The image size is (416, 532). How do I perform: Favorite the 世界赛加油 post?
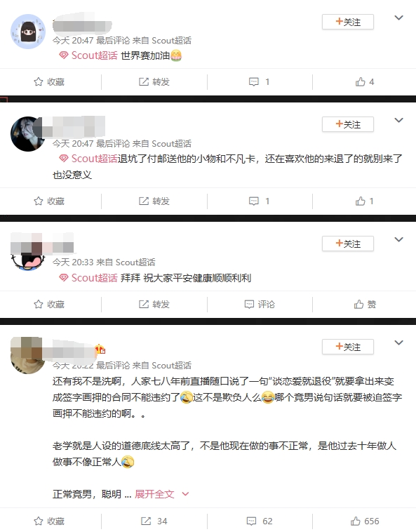click(x=49, y=82)
